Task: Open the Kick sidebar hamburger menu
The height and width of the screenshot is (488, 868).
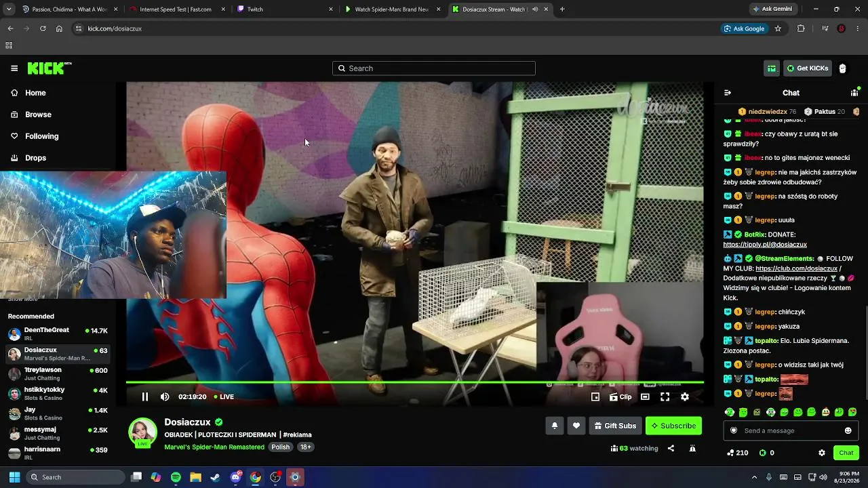Action: pos(14,68)
